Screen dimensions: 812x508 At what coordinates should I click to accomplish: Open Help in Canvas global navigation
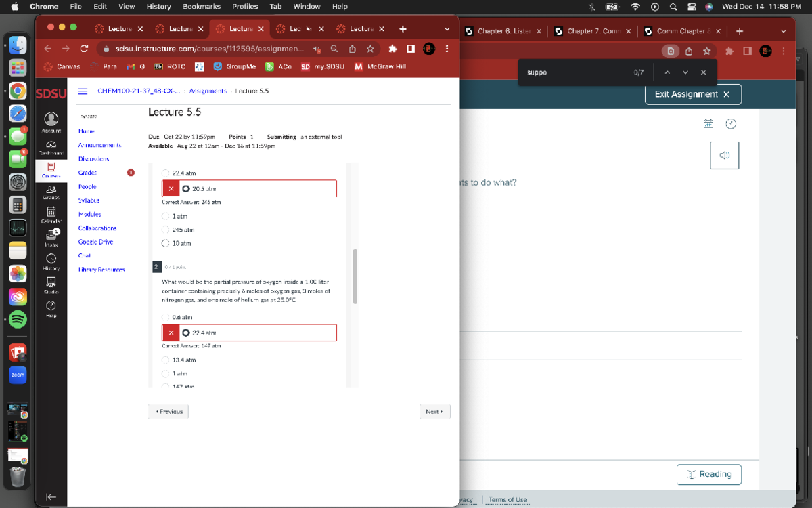pos(51,309)
